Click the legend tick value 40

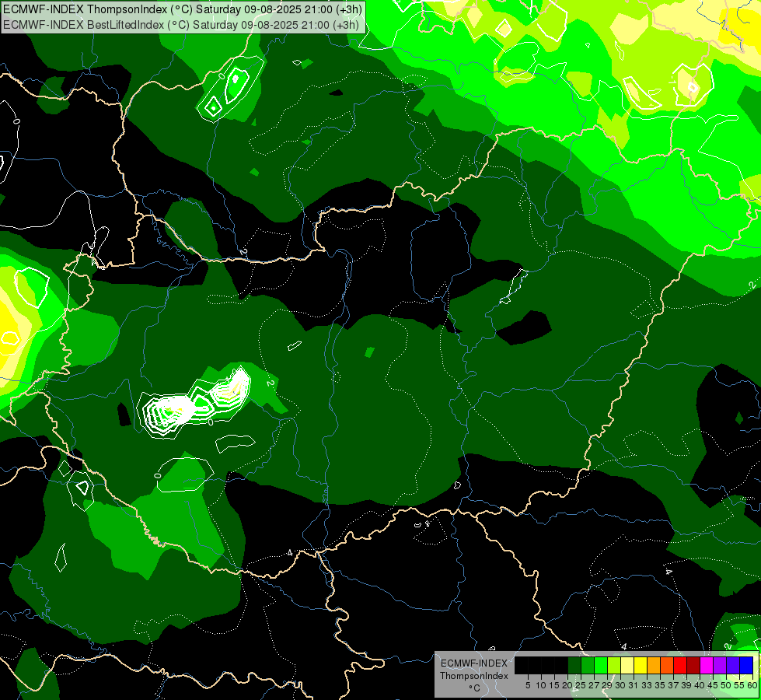click(x=700, y=685)
